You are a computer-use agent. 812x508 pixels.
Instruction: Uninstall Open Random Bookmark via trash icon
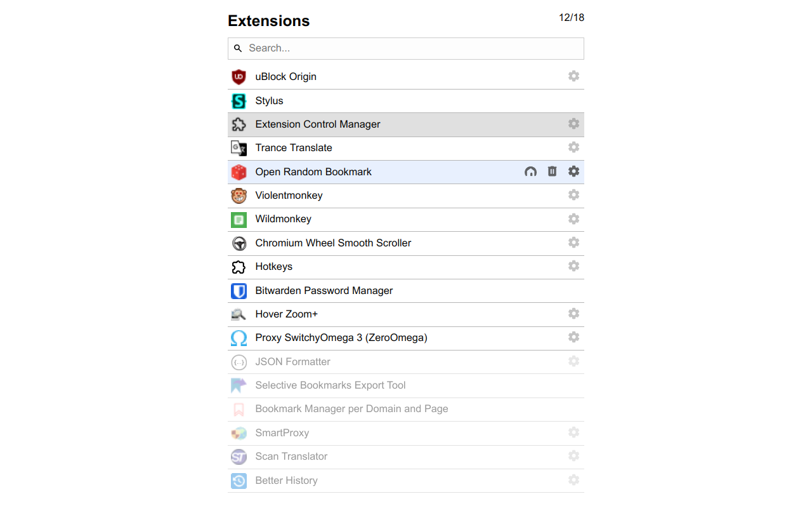tap(552, 171)
